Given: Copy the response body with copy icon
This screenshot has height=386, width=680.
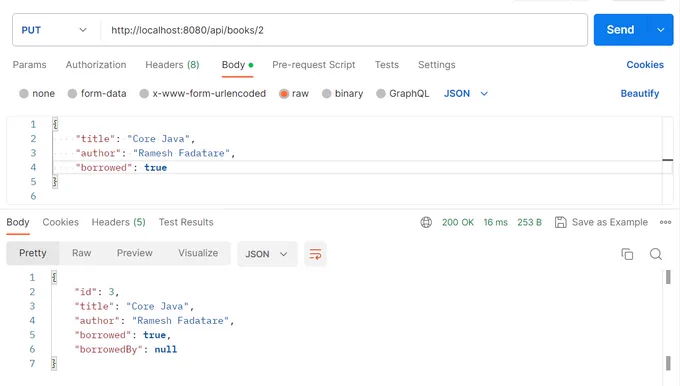Looking at the screenshot, I should (627, 254).
